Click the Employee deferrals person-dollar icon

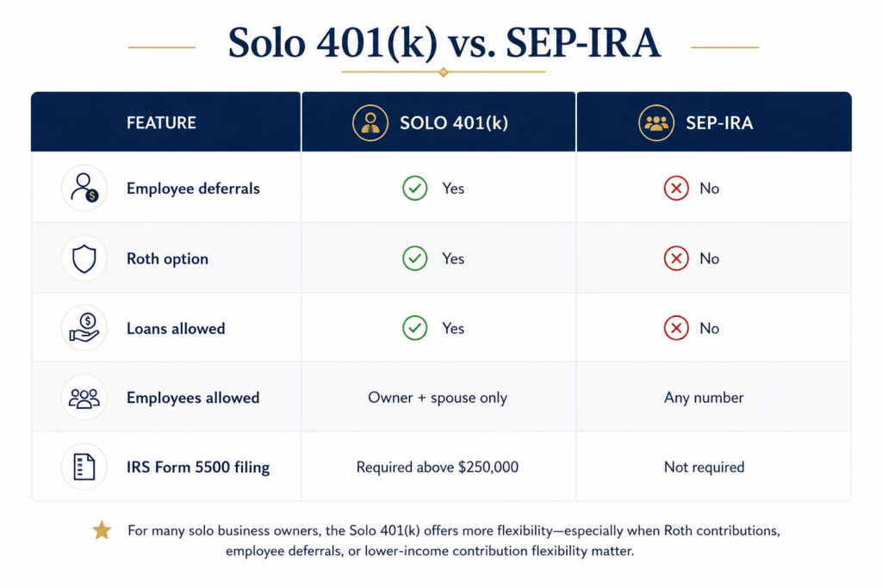tap(84, 189)
